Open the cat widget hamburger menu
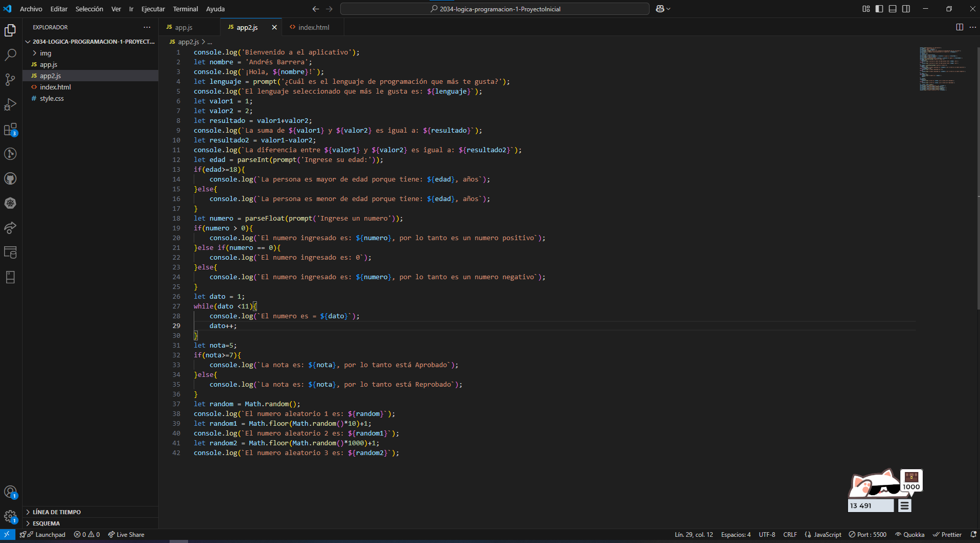Screen dimensions: 980x543 click(904, 506)
